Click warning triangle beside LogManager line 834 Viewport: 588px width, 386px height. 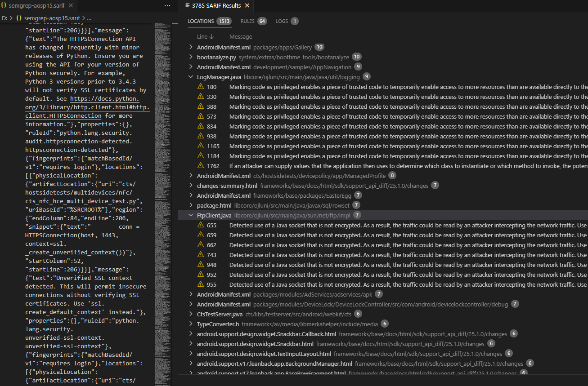(x=201, y=126)
